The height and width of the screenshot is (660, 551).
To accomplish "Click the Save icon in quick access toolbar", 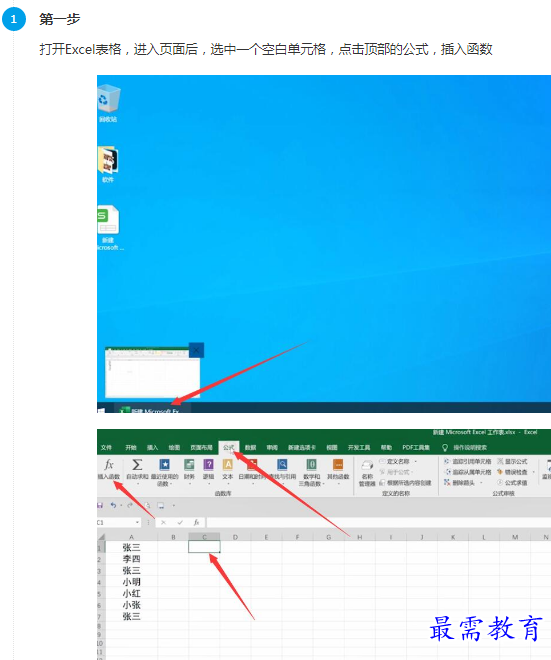I will point(100,505).
